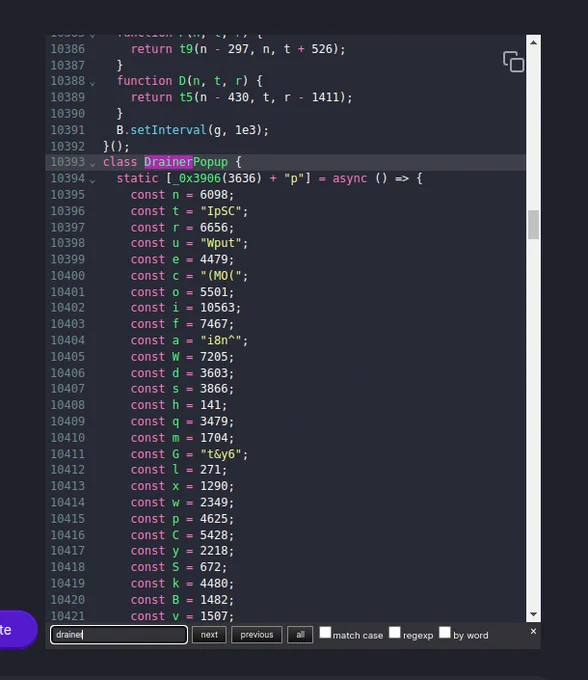Click line number 10421
Image resolution: width=588 pixels, height=680 pixels.
[x=68, y=616]
